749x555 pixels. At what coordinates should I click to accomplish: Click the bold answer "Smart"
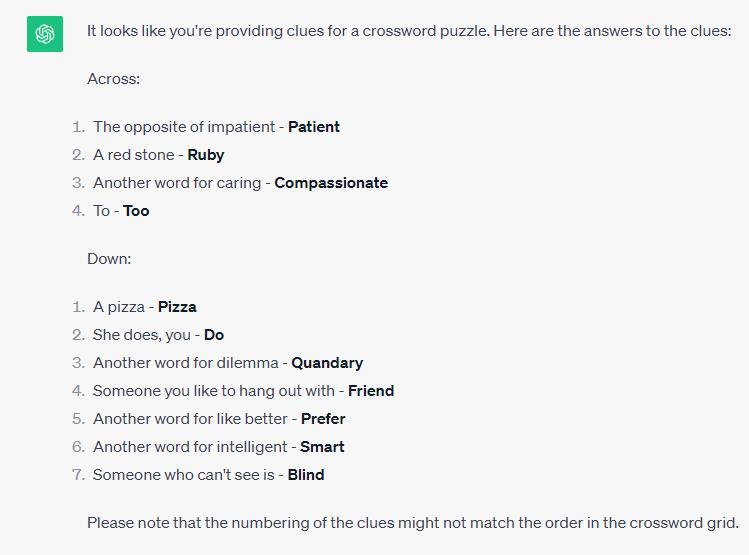click(x=322, y=447)
